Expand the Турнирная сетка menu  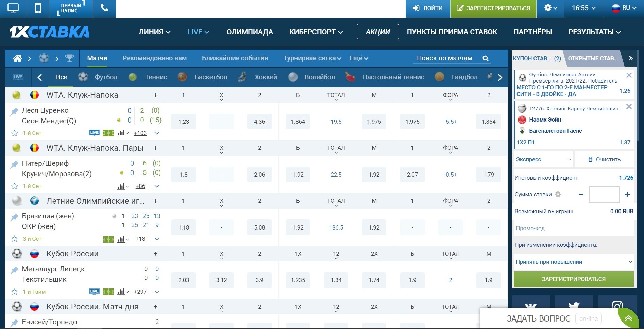[312, 58]
